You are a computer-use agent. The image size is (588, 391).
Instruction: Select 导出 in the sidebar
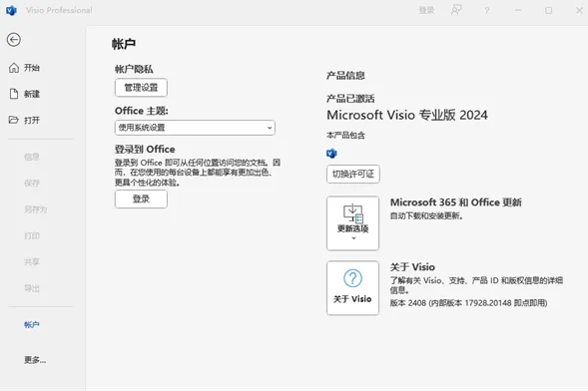(x=32, y=288)
